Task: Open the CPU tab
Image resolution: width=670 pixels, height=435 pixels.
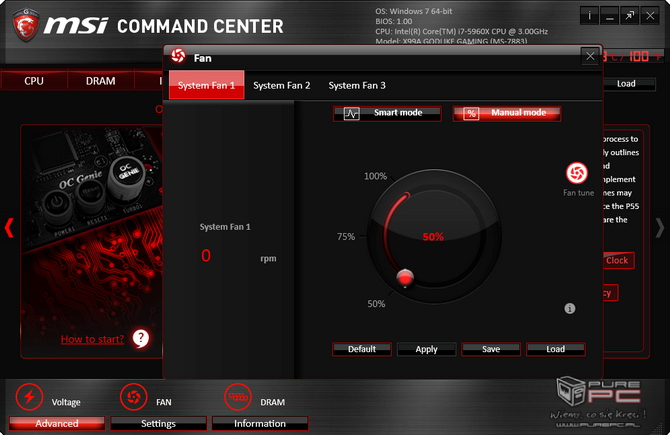Action: 34,81
